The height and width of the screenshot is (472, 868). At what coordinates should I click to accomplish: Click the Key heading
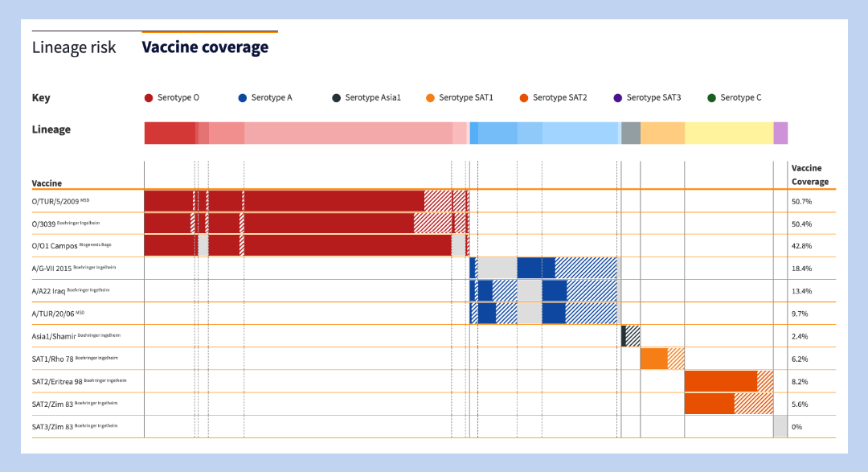[x=41, y=98]
